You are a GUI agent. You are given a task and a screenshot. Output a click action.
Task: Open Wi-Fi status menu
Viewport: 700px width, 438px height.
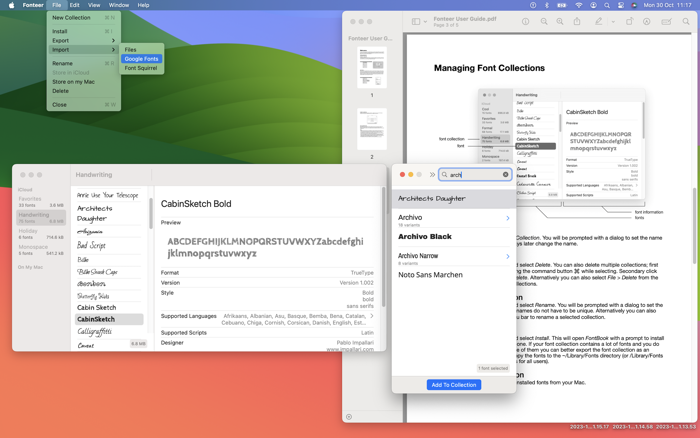click(x=579, y=5)
